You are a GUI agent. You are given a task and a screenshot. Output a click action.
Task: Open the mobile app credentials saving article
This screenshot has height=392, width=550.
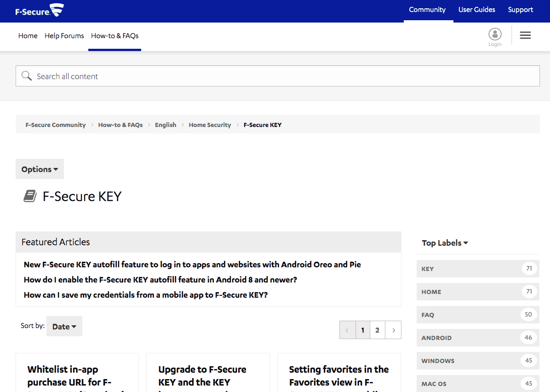(x=146, y=295)
